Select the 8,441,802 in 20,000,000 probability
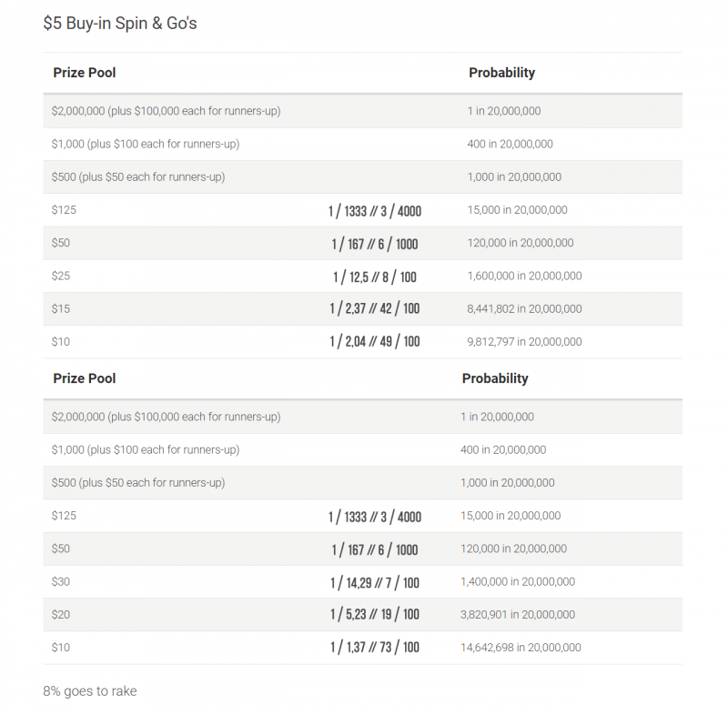 (524, 309)
